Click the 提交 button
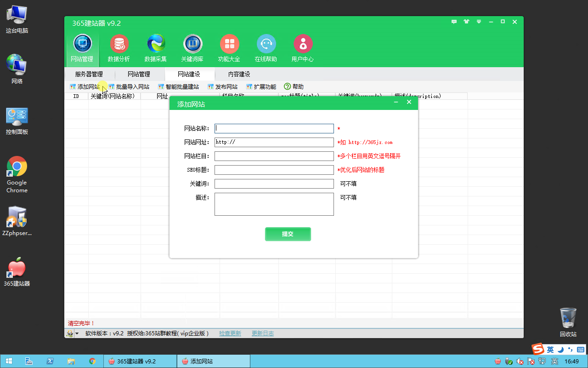The image size is (588, 368). [x=288, y=234]
